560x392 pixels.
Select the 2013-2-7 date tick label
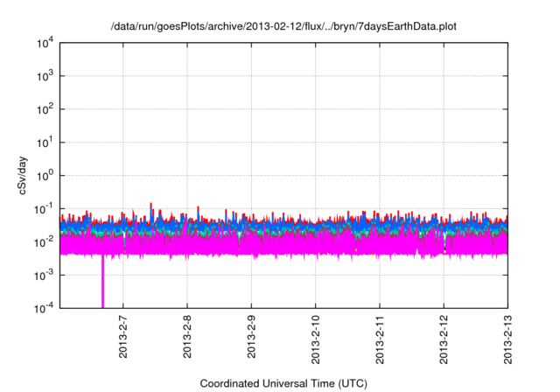coord(122,337)
